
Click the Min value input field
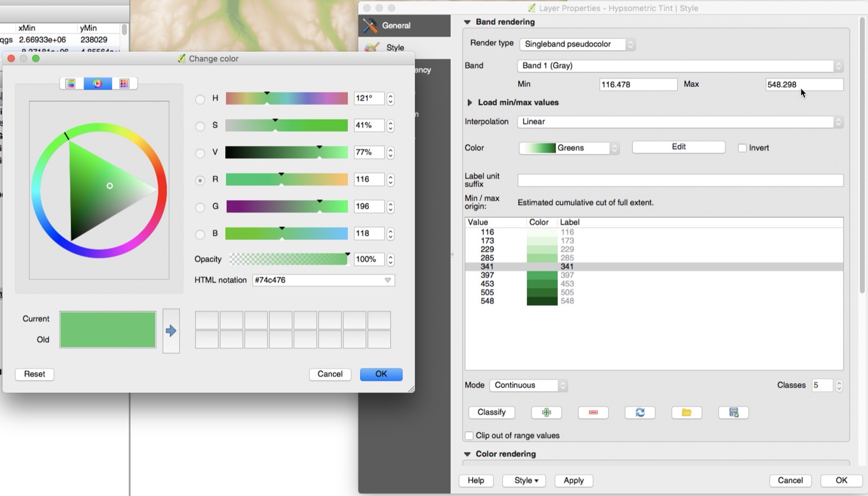638,85
